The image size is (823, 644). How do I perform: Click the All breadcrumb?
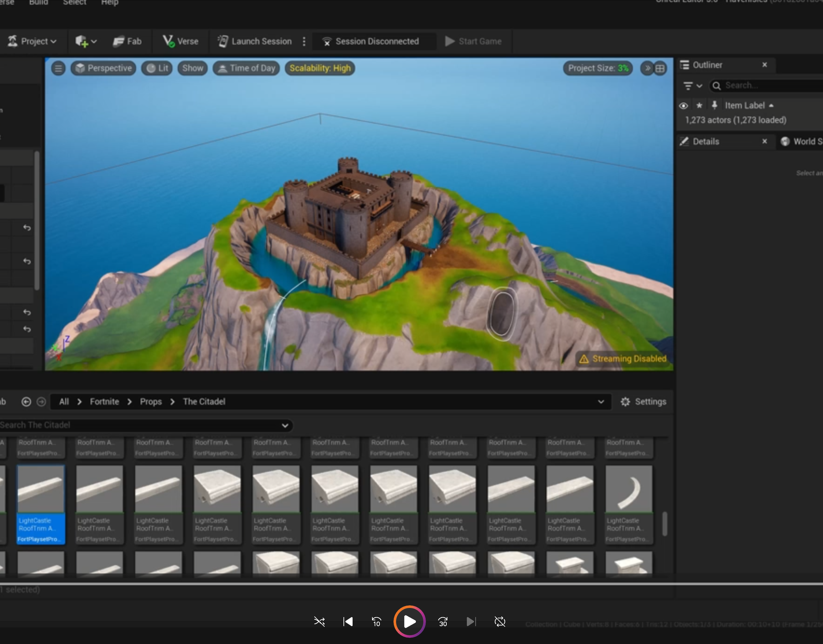[x=64, y=402]
